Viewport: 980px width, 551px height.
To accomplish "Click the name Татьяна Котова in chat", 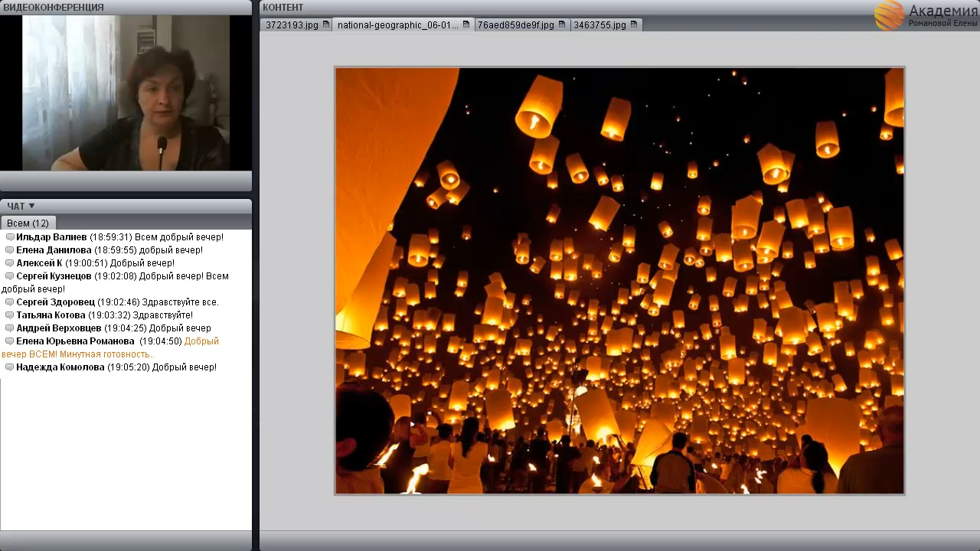I will (51, 315).
